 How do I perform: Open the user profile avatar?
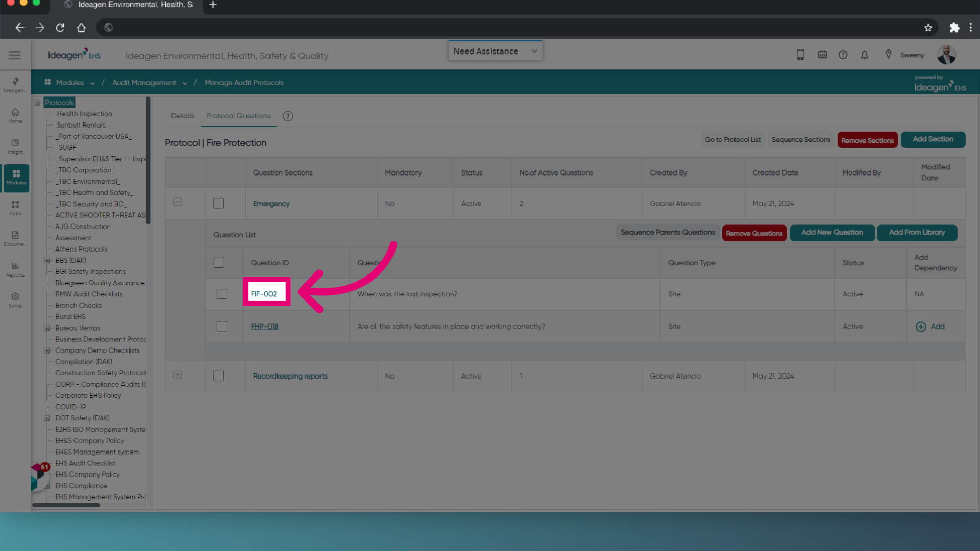[x=946, y=55]
